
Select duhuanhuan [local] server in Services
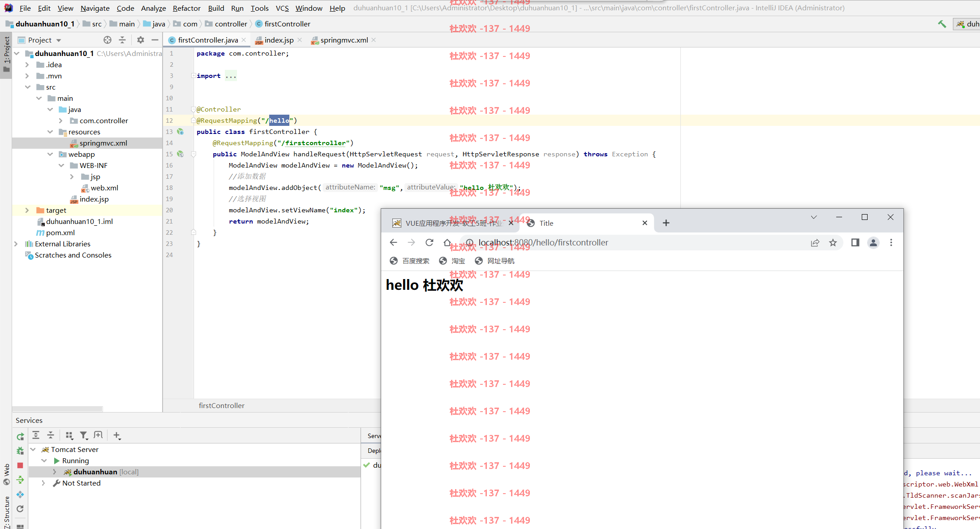(x=195, y=472)
